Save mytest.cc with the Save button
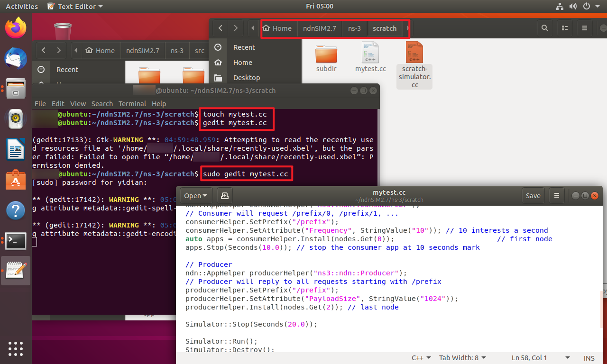Image resolution: width=607 pixels, height=364 pixels. point(533,195)
